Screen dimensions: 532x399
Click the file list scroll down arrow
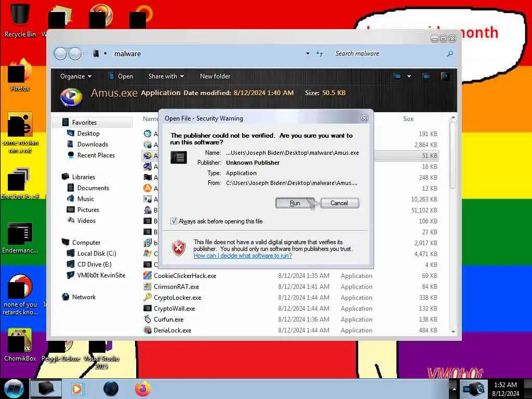453,331
